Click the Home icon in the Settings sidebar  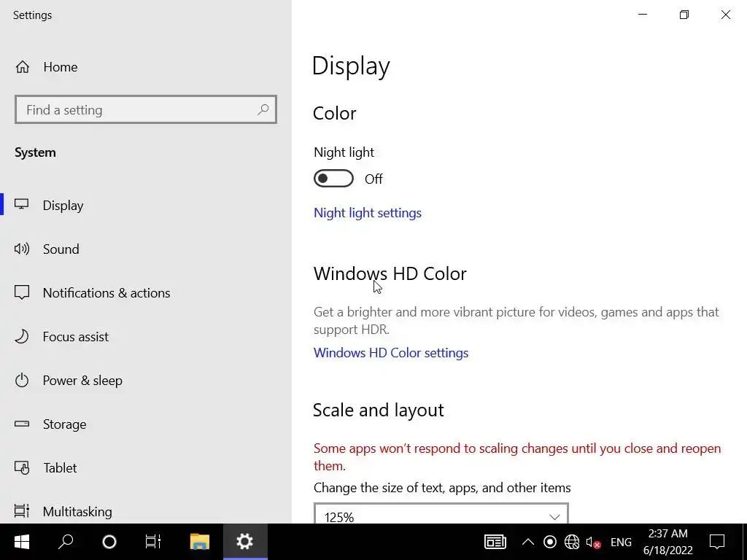23,67
